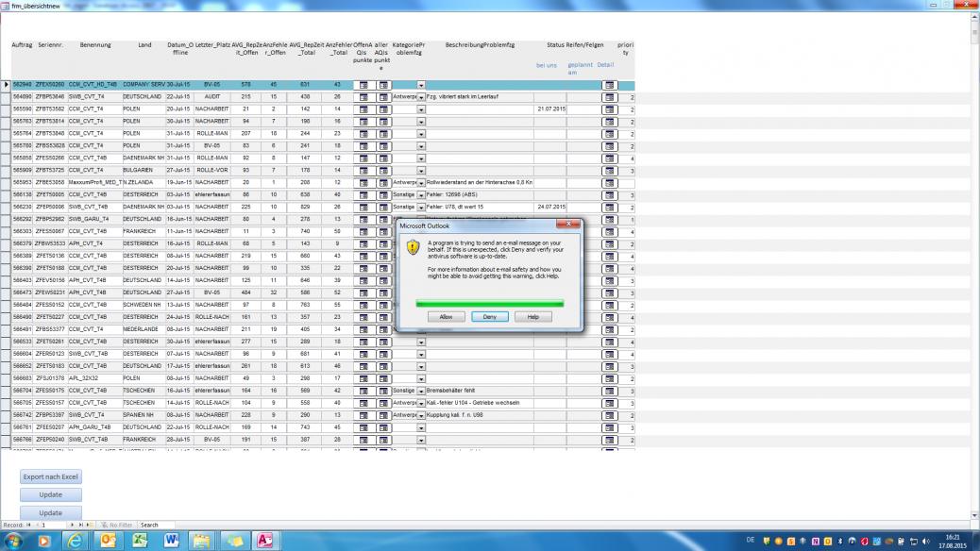
Task: Open Excel from the Windows taskbar
Action: coord(140,541)
